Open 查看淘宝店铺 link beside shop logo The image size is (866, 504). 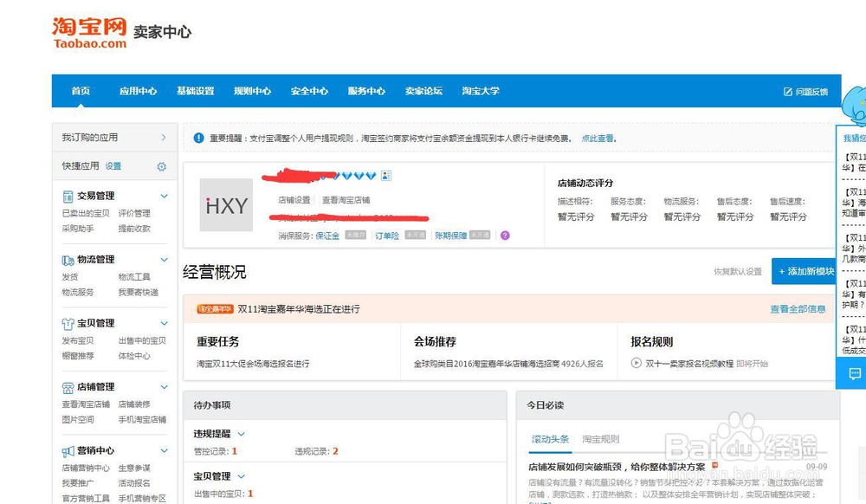click(346, 200)
